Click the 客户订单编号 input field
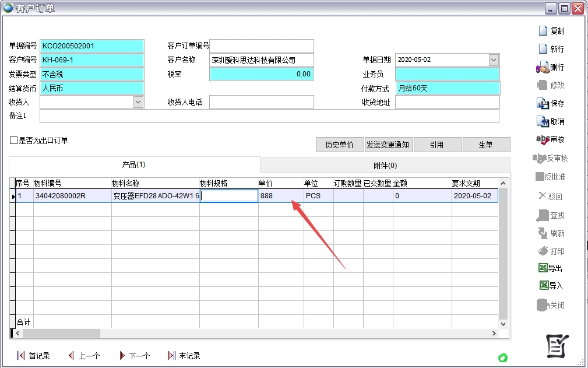Image resolution: width=588 pixels, height=368 pixels. pos(261,46)
